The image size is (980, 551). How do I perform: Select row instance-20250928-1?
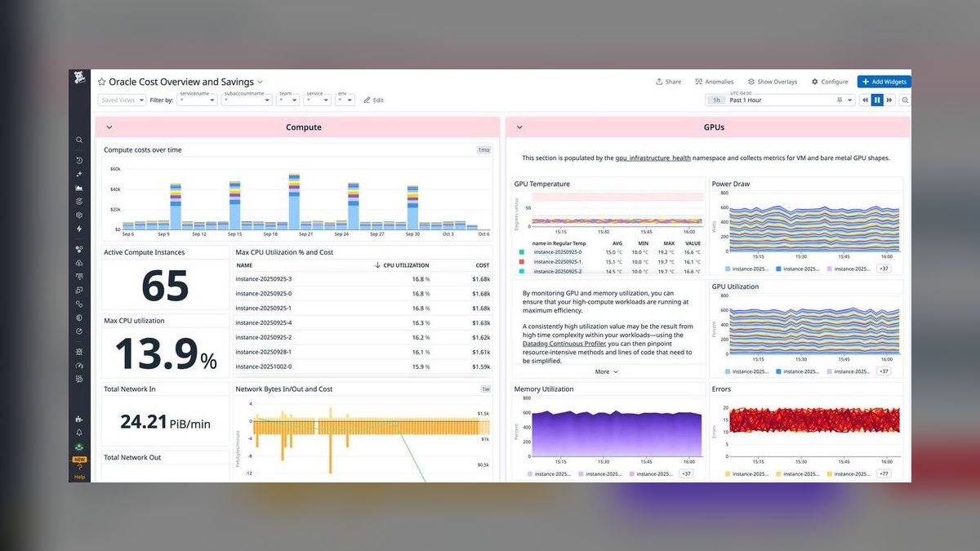pos(363,352)
